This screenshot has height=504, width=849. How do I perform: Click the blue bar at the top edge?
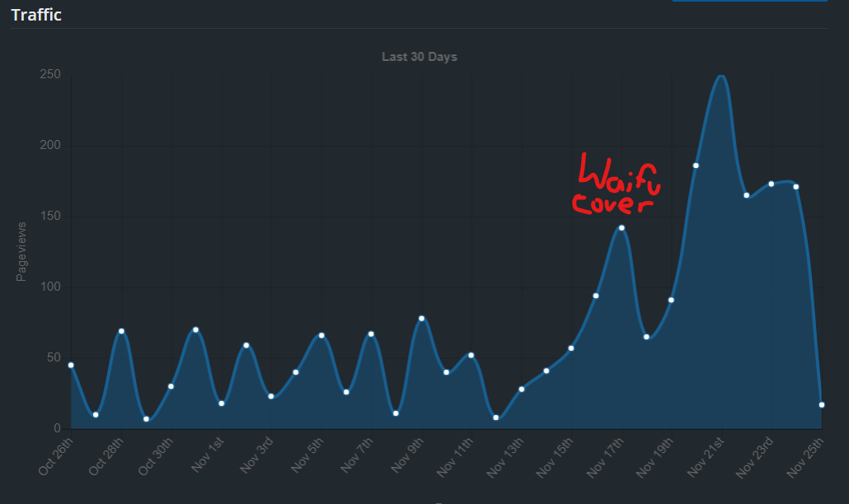tap(748, 2)
